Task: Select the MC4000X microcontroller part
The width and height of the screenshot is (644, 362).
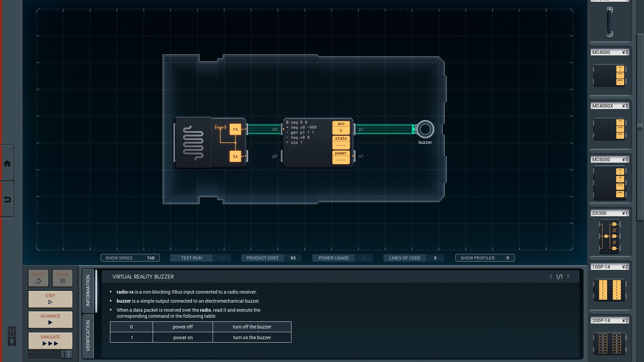Action: [609, 129]
